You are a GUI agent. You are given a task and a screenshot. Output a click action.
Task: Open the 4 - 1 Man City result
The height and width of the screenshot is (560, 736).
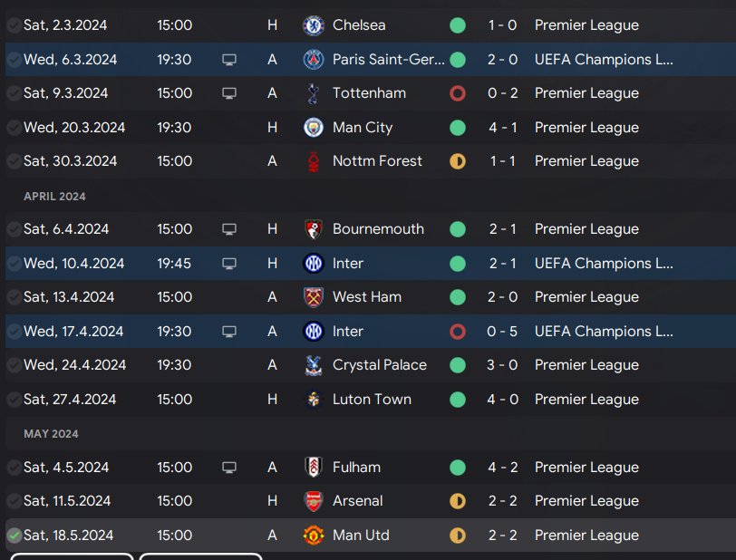point(502,128)
